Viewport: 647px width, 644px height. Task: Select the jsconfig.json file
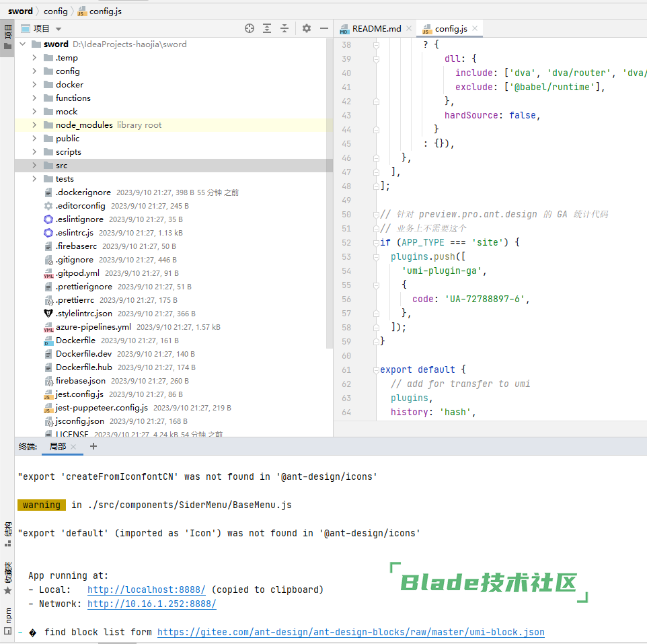80,421
